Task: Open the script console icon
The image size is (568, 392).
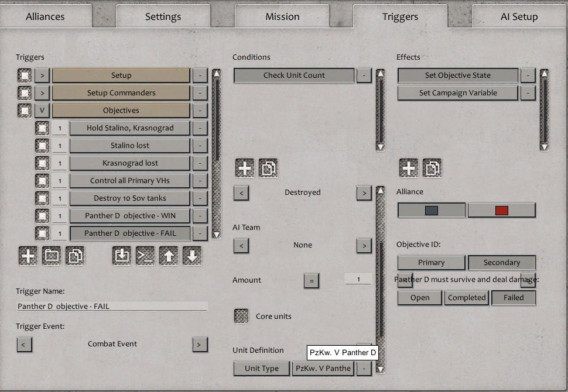Action: tap(145, 256)
